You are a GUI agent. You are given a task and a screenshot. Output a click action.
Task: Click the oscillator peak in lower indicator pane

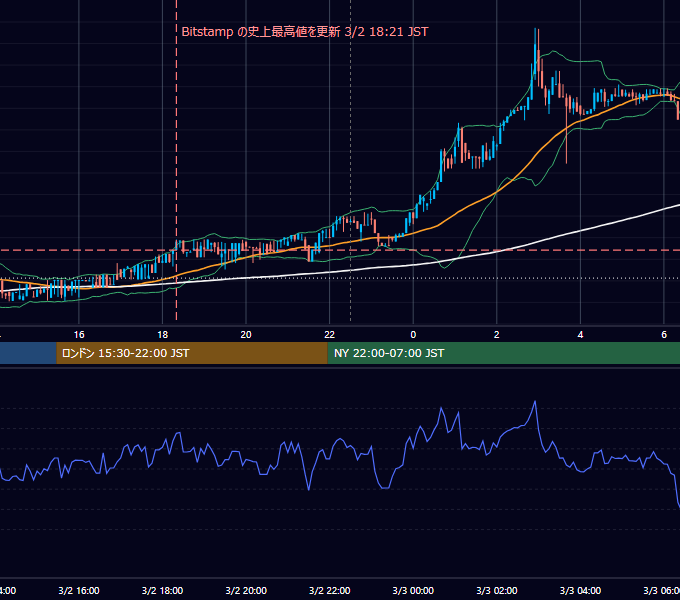click(535, 402)
